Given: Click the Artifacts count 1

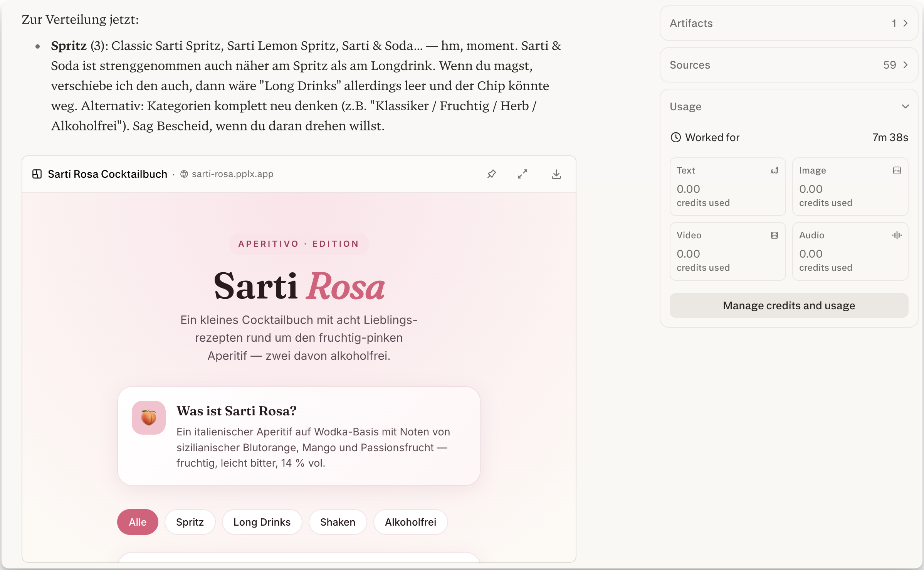Looking at the screenshot, I should (894, 23).
